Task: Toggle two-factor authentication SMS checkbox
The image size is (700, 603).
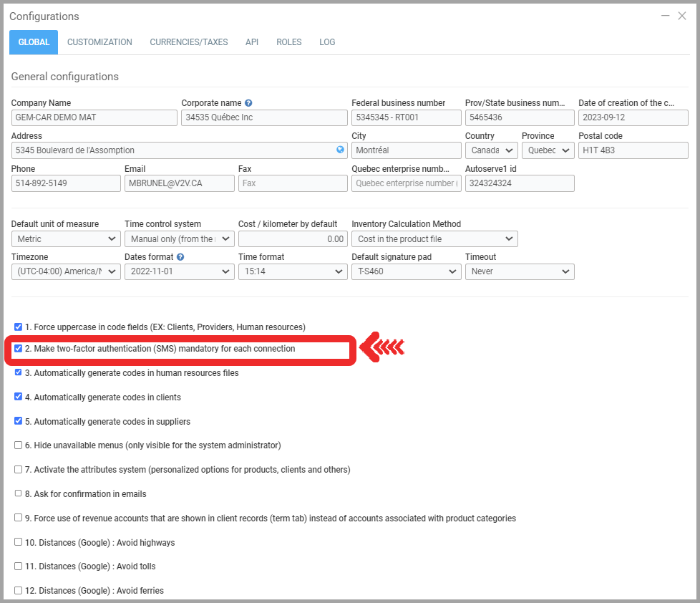Action: [x=19, y=349]
